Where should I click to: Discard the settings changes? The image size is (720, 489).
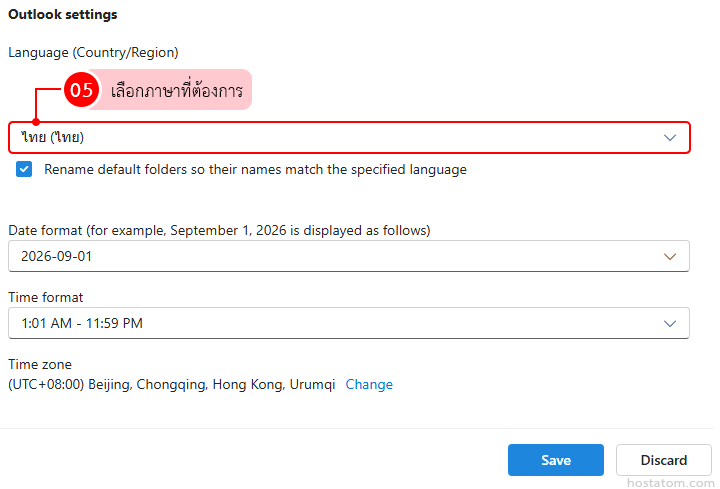click(664, 460)
